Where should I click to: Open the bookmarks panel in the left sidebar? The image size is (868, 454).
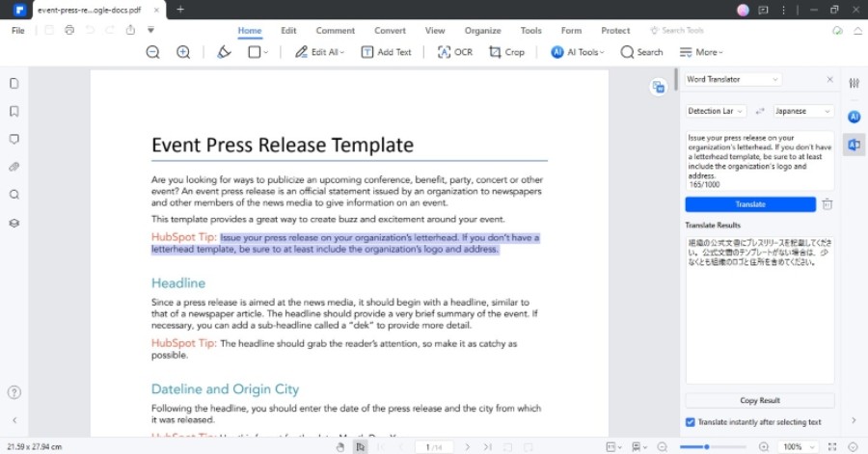pos(14,111)
